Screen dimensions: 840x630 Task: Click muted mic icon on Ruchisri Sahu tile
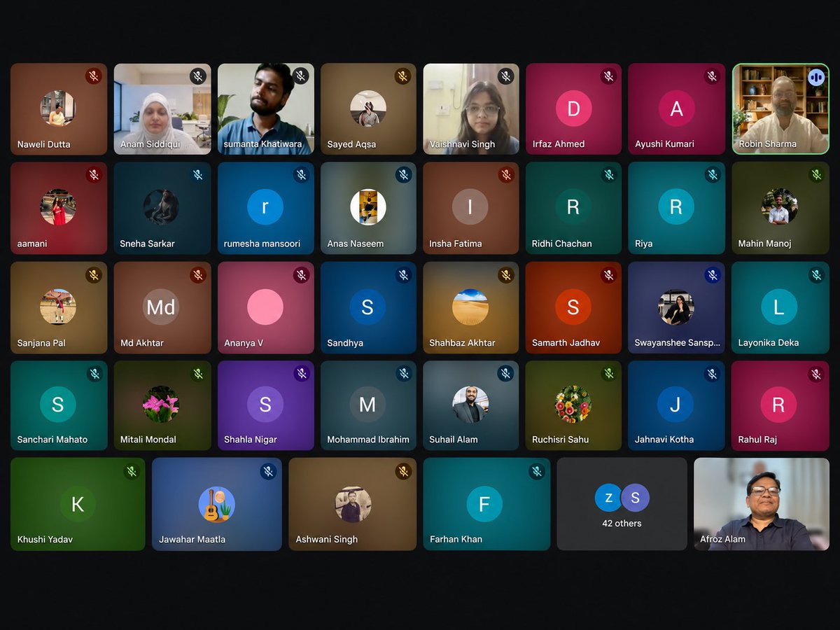(609, 374)
